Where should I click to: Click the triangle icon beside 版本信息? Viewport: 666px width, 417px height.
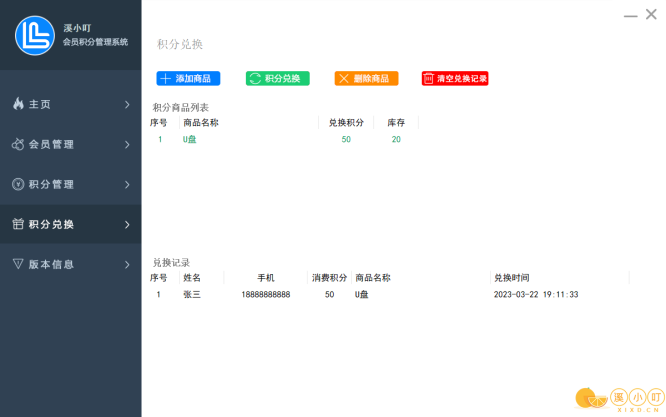point(18,264)
